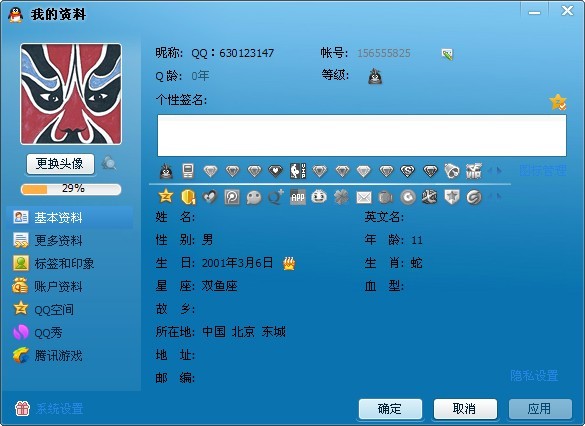Open the QQ Mail envelope icon

point(364,197)
